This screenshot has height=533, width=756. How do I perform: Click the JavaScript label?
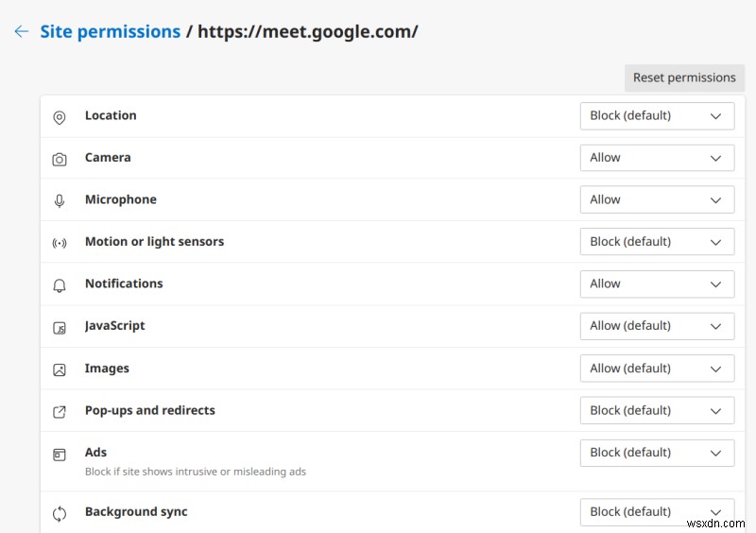tap(114, 326)
